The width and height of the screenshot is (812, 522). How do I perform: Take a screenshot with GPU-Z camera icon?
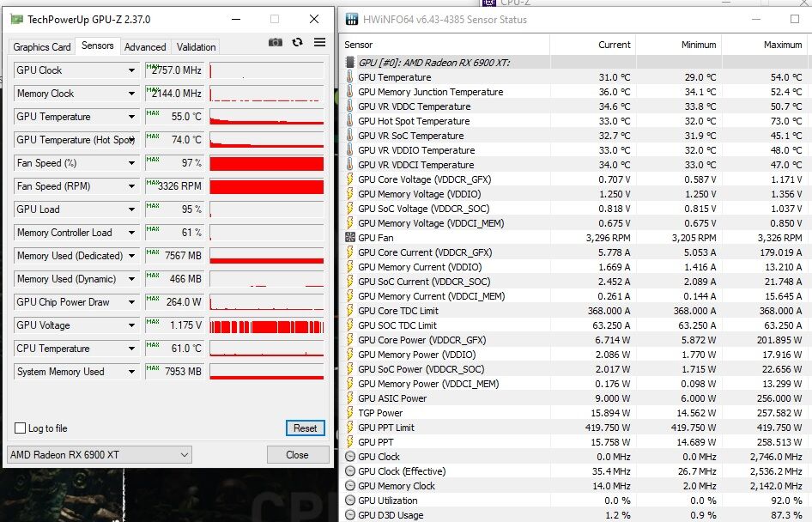(x=275, y=42)
